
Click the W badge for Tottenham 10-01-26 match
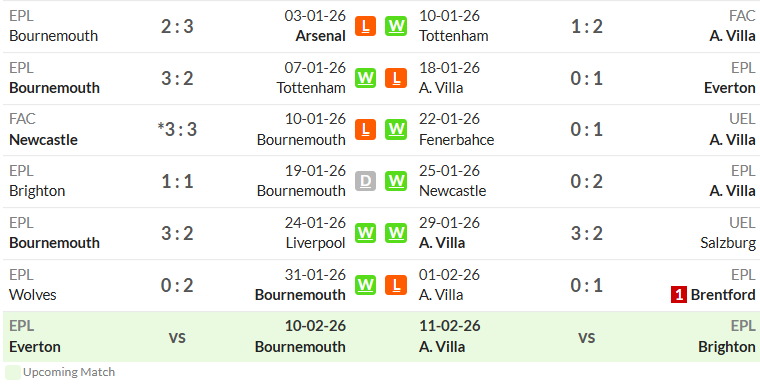(396, 26)
